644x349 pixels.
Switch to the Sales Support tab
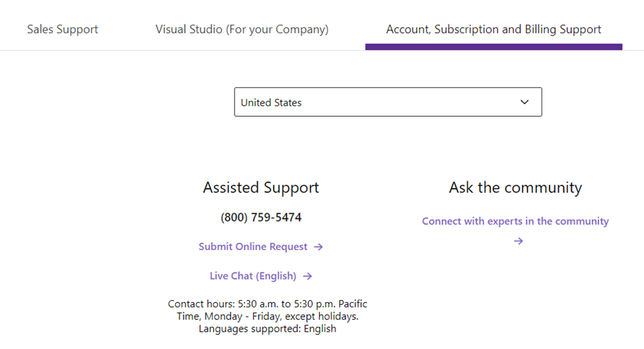(x=63, y=30)
